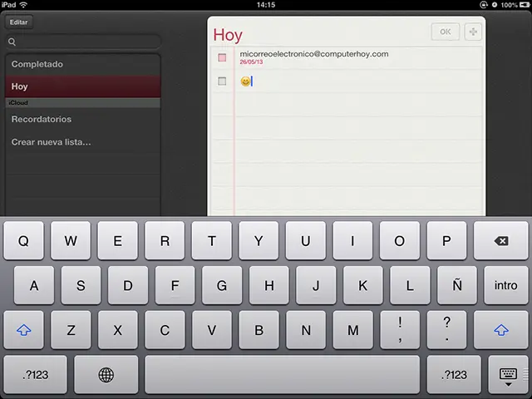Open the Completado list
Screen dimensions: 532x399
(82, 64)
